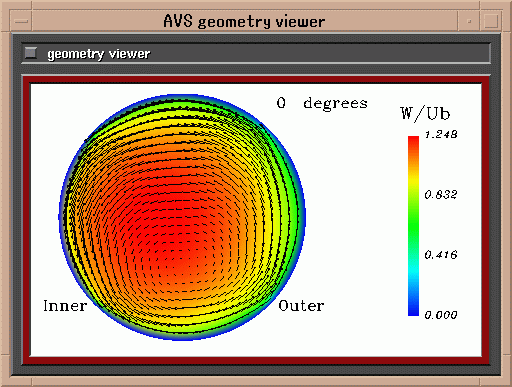Click the W/Ub rainbow color legend bar
This screenshot has width=512, height=387.
click(x=413, y=226)
